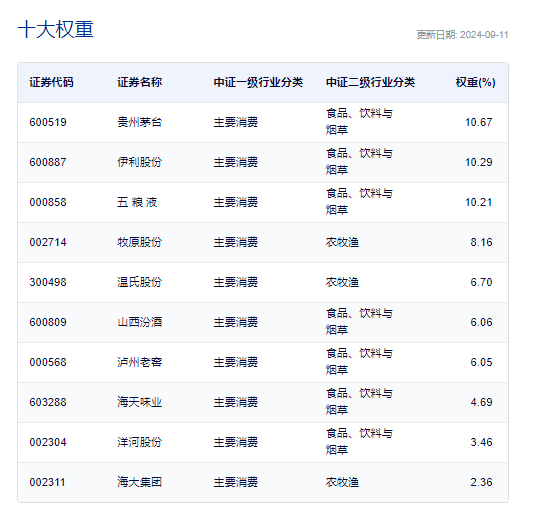Open stock code 600519

click(x=48, y=122)
